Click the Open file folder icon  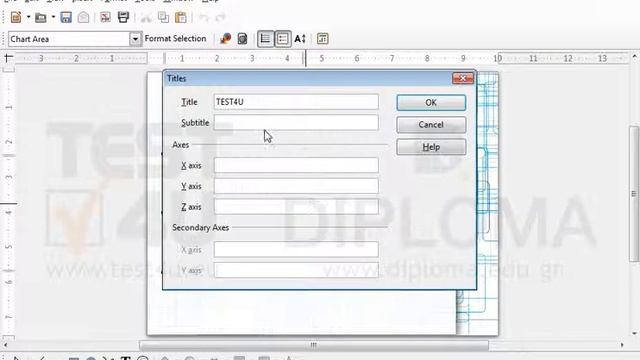tap(40, 18)
